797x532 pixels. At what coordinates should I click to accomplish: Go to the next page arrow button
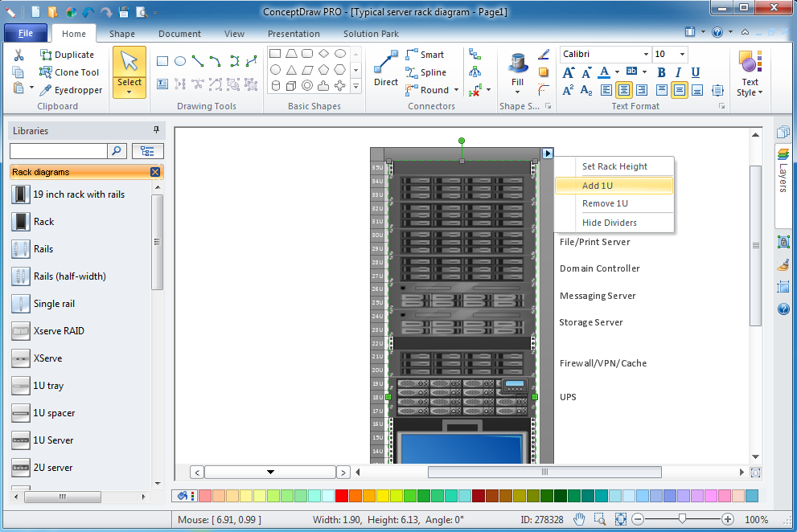click(343, 473)
